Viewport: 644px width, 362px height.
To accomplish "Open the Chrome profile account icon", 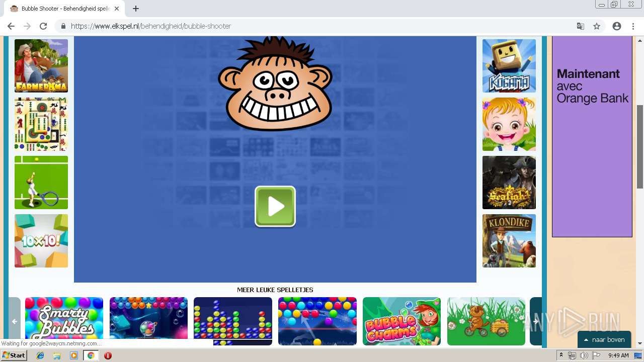I will [617, 26].
